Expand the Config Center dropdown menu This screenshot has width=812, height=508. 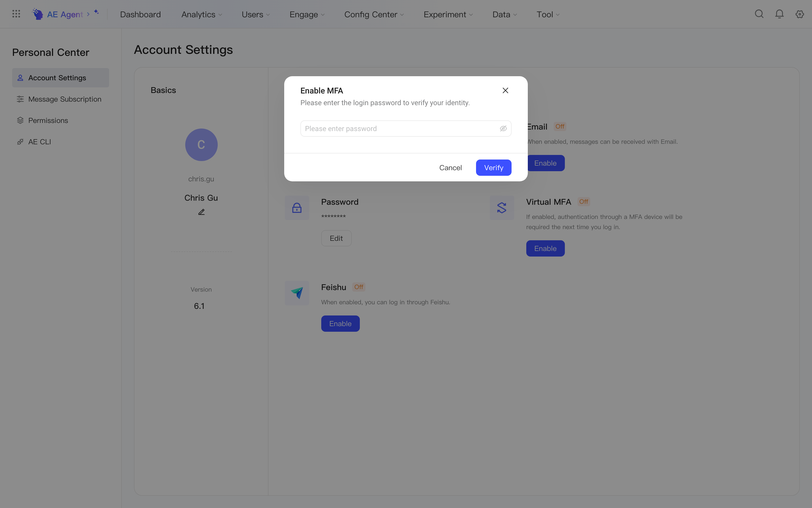point(374,14)
